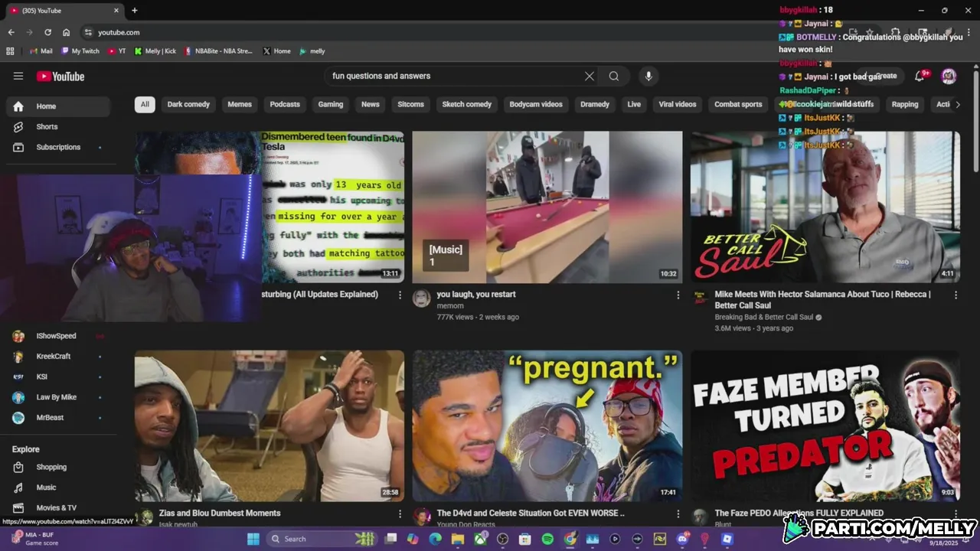Open the Mail bookmark
The width and height of the screenshot is (980, 551).
coord(41,51)
